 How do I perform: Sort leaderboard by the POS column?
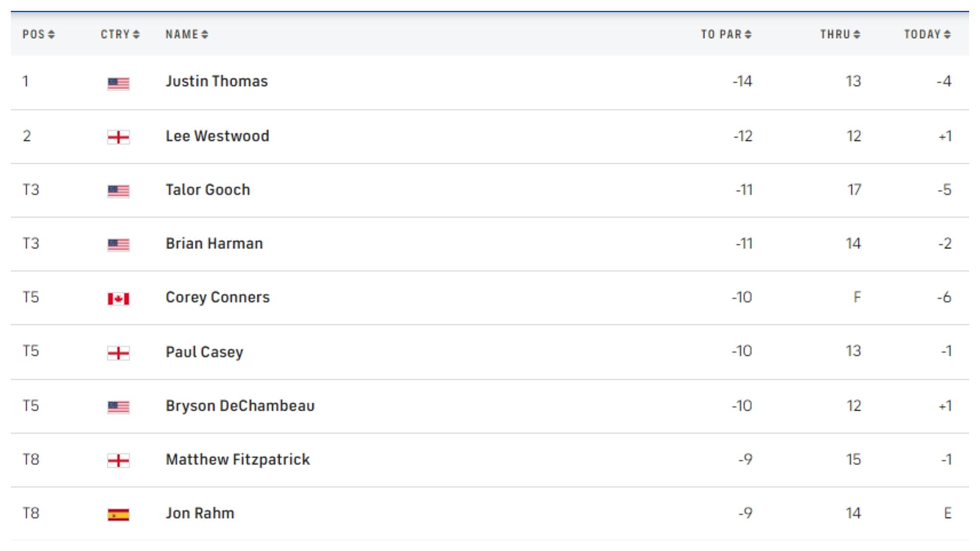point(38,34)
